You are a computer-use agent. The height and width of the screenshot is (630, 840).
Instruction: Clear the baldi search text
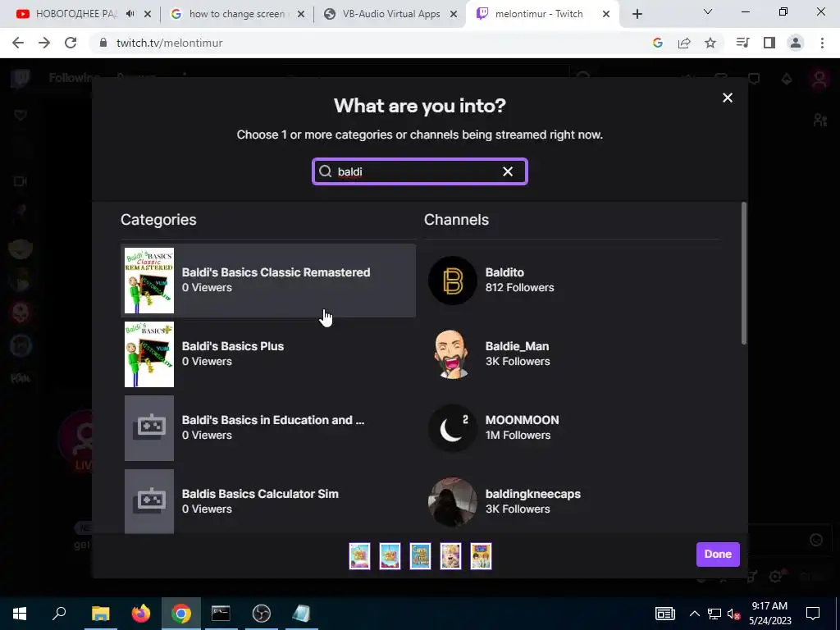[x=507, y=171]
